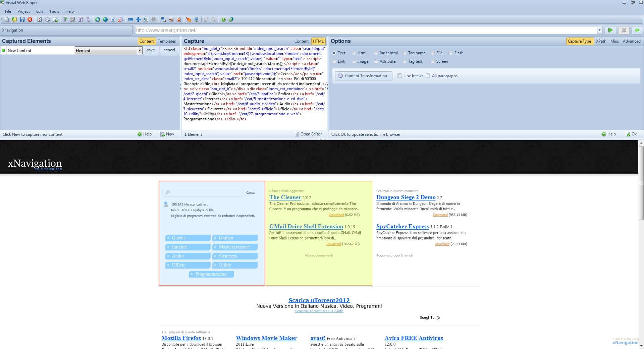Click the grey X stop loading button
The image size is (644, 349).
click(624, 30)
